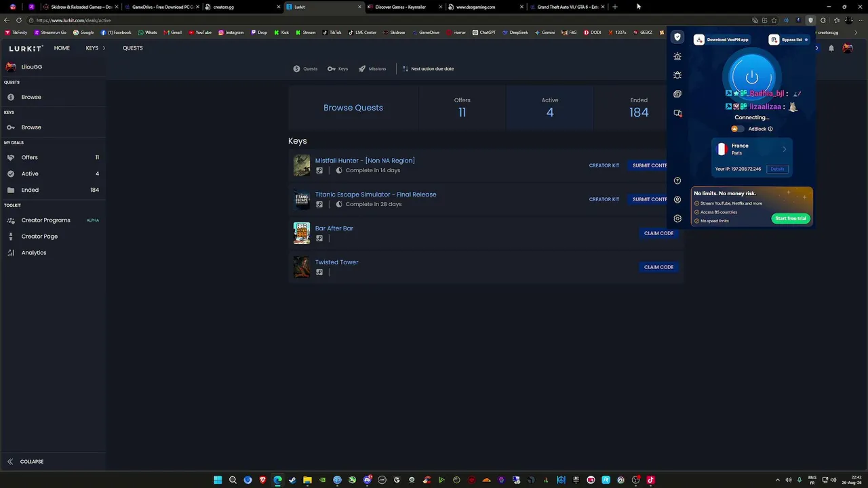Open the VeePN devices icon in sidebar
868x488 pixels.
677,113
